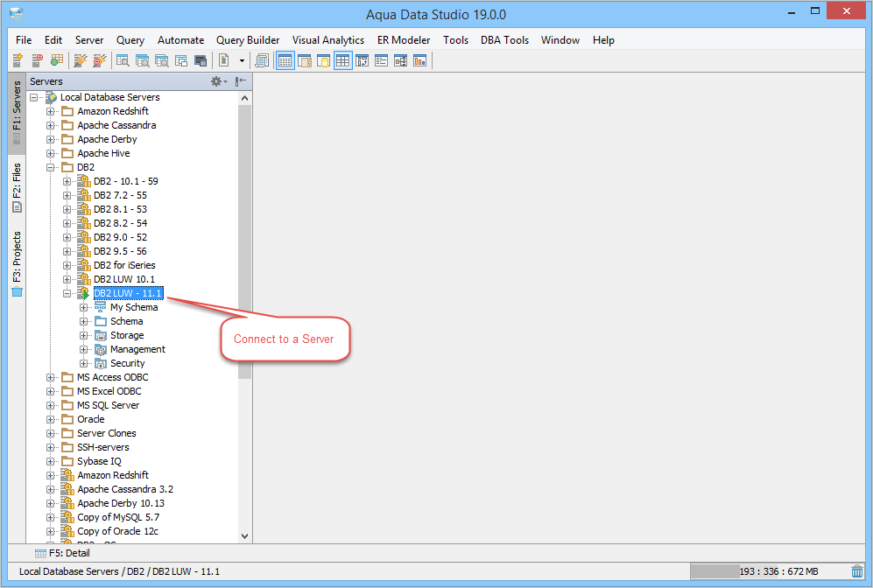Click the delete server toolbar icon
The height and width of the screenshot is (588, 873).
point(38,60)
